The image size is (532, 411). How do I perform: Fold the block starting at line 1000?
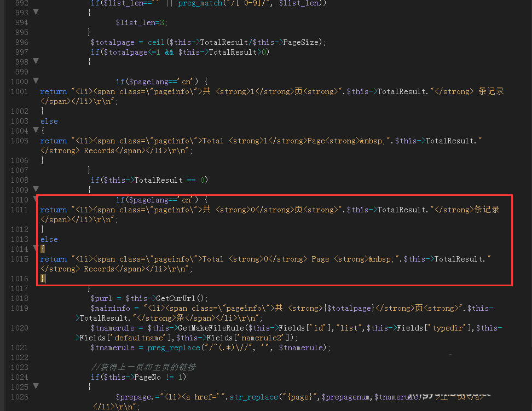tap(36, 82)
